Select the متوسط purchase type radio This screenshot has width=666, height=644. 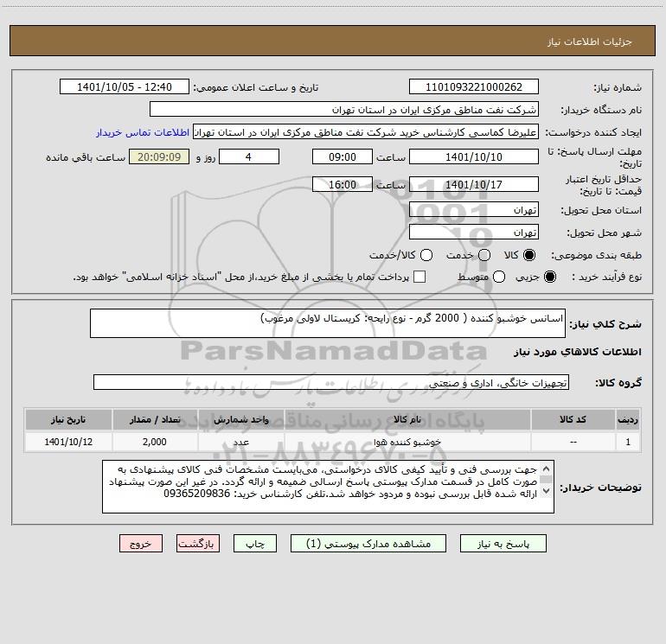499,277
